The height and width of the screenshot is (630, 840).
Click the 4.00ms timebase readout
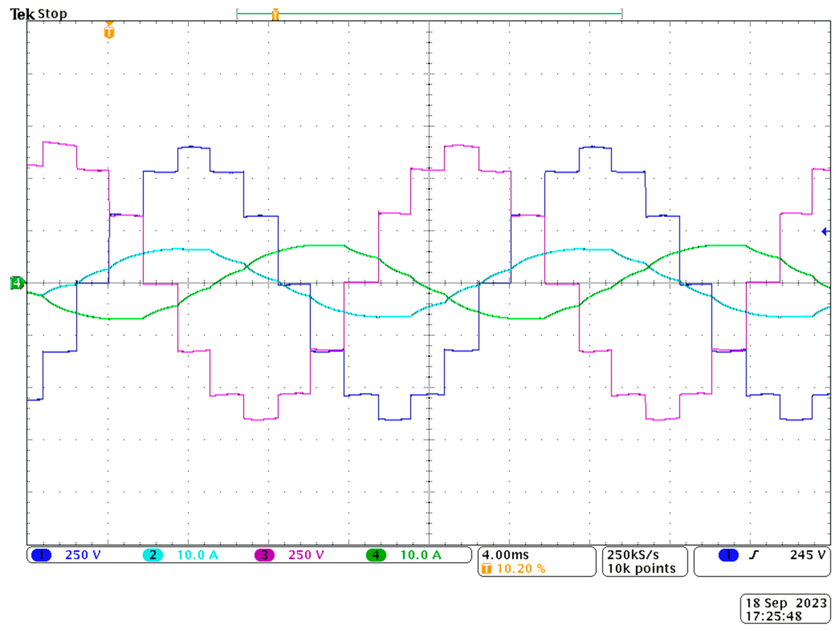point(505,555)
